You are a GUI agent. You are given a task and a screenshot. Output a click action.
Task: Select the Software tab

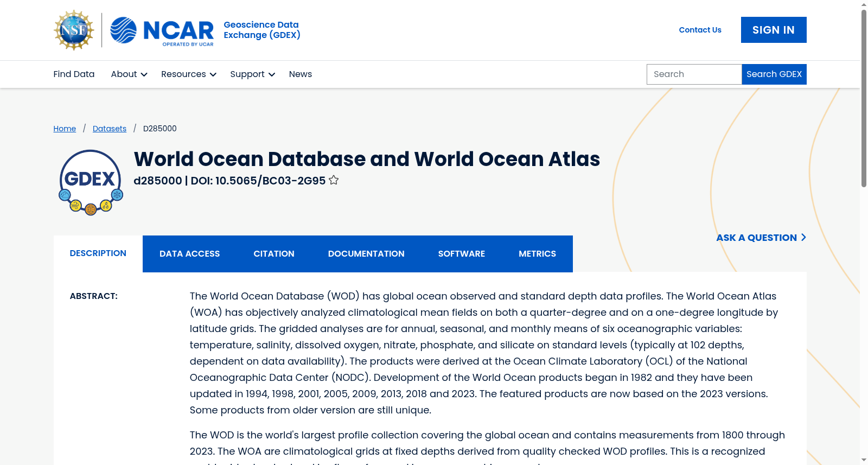coord(462,254)
